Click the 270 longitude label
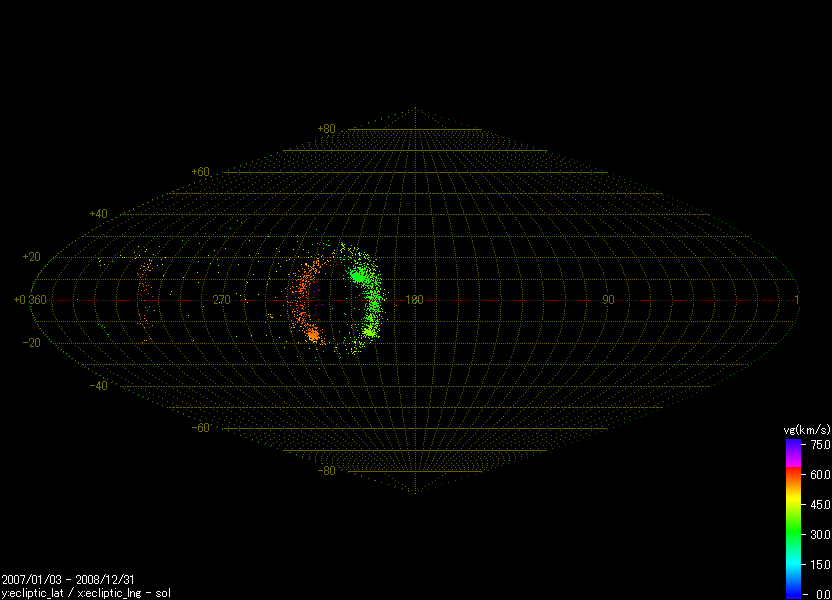Viewport: 832px width, 600px height. coord(222,300)
